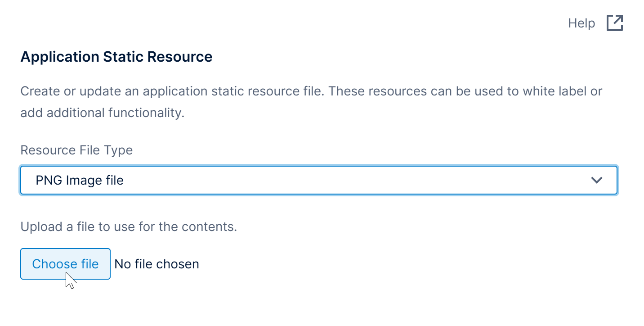Open the Help external link icon
The image size is (644, 326).
(615, 23)
